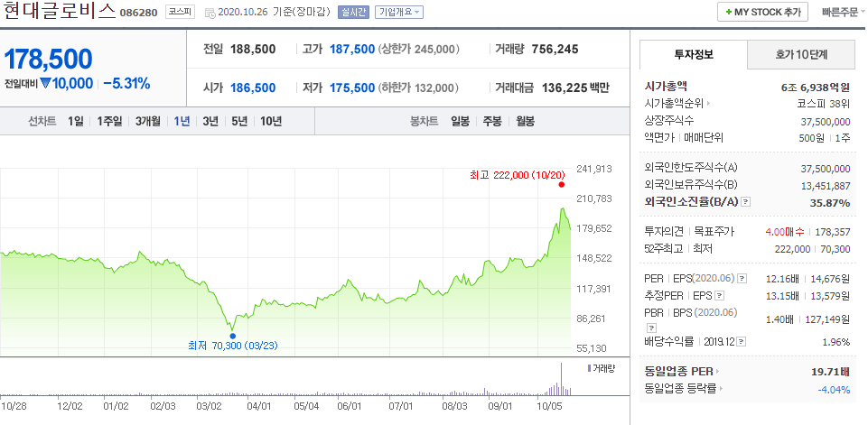Viewport: 868px width, 425px height.
Task: Click the 외국인보유주식수 value 13,451,887
Action: 826,185
